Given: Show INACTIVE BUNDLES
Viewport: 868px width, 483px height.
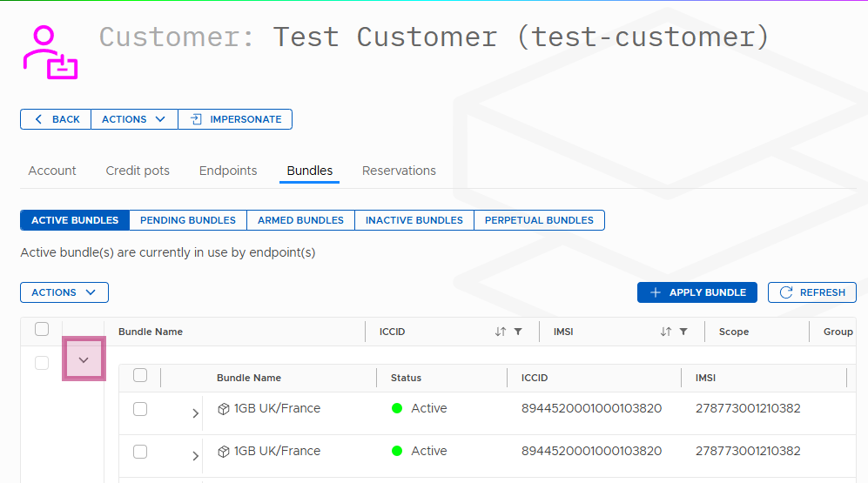Looking at the screenshot, I should [x=414, y=220].
